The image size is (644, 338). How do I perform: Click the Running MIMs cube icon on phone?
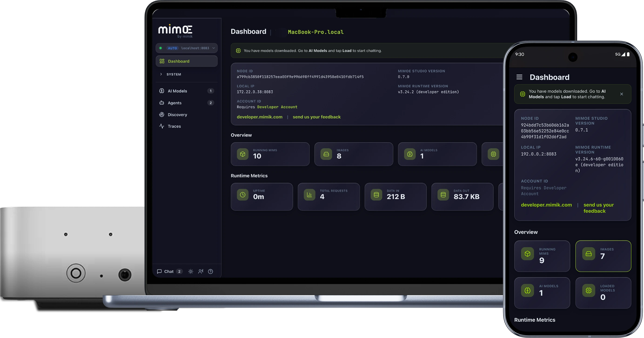coord(527,254)
